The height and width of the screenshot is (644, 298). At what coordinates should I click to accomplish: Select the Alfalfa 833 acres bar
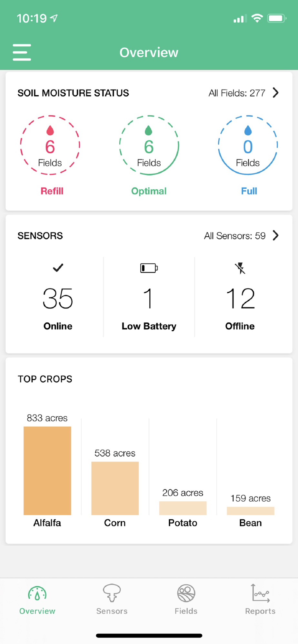coord(47,470)
